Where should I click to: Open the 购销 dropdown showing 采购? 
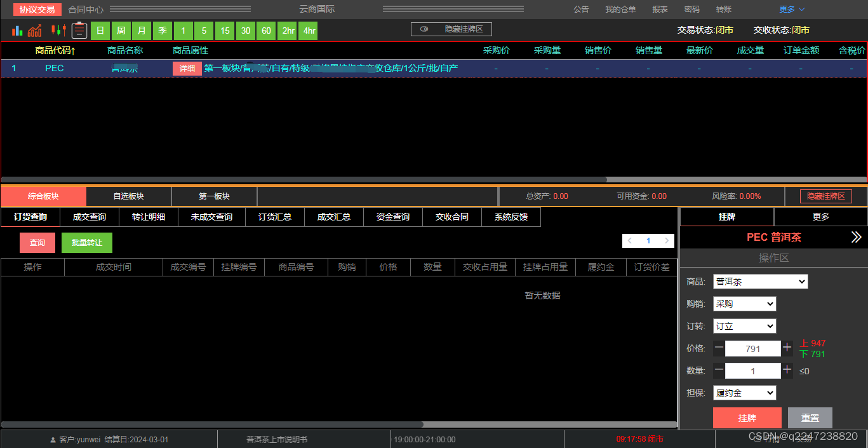pyautogui.click(x=745, y=304)
